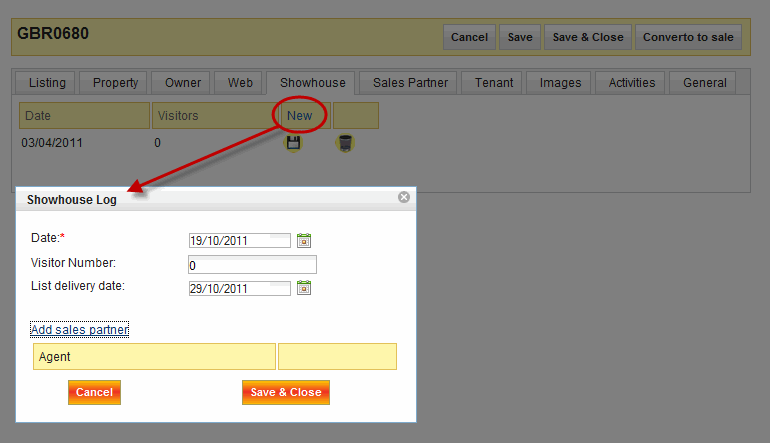This screenshot has width=770, height=443.
Task: Click into the Visitor Number field
Action: [x=252, y=265]
